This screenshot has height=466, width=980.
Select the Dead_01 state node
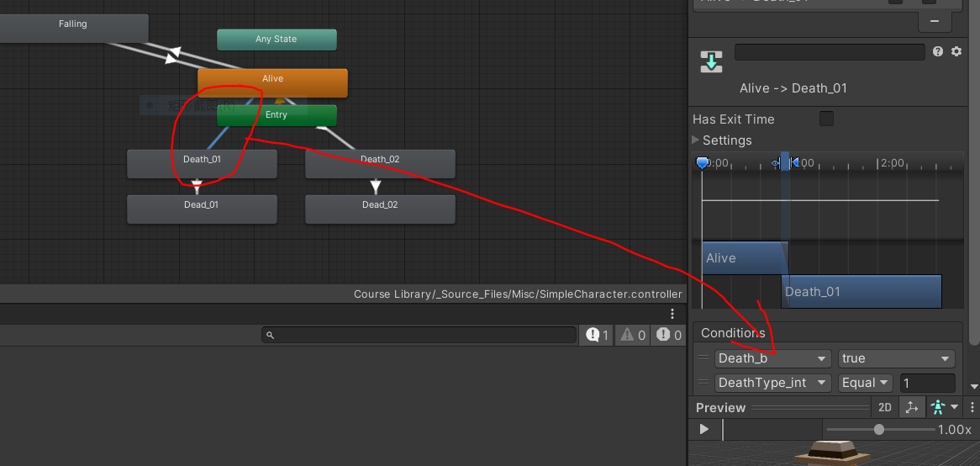pos(202,209)
